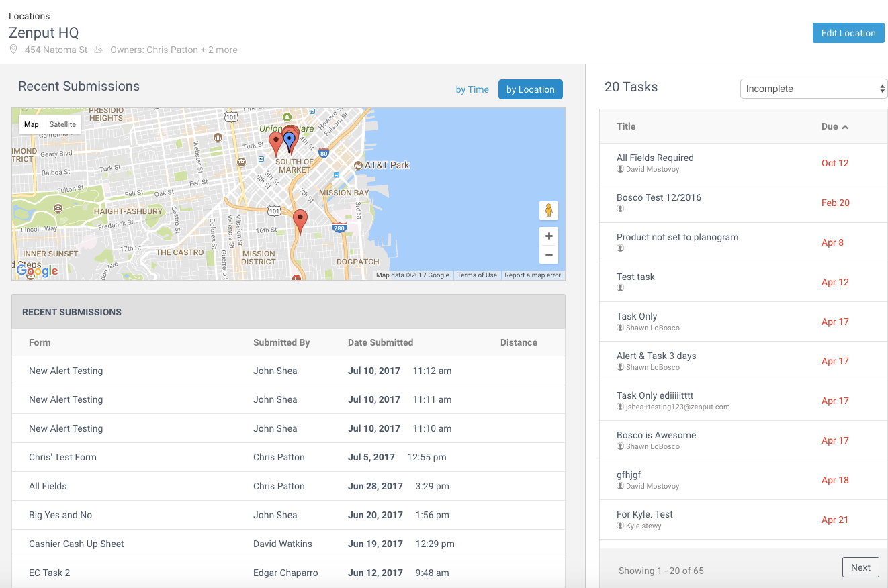The height and width of the screenshot is (588, 888).
Task: Click the Distance column header
Action: 519,342
